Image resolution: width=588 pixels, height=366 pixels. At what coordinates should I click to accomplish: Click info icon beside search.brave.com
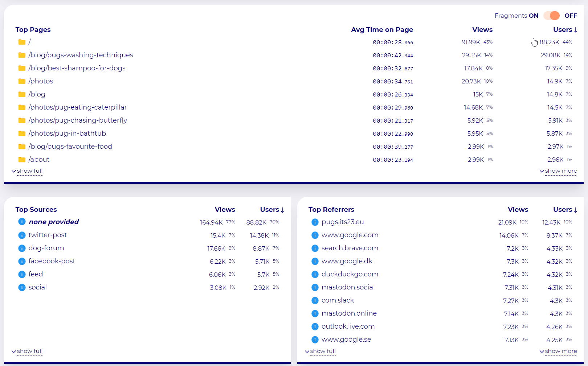(x=315, y=248)
